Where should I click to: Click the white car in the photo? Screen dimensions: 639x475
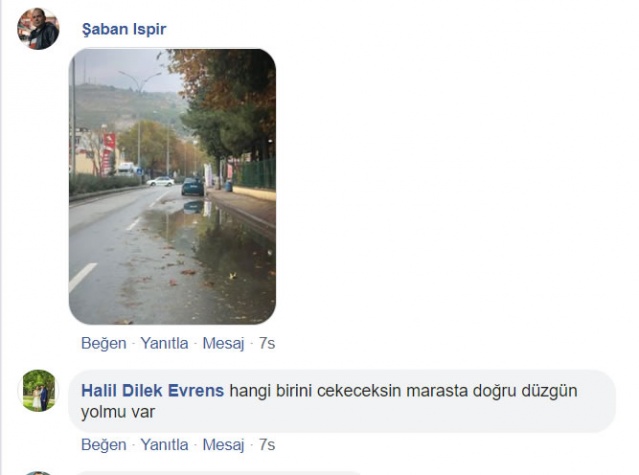click(x=160, y=182)
